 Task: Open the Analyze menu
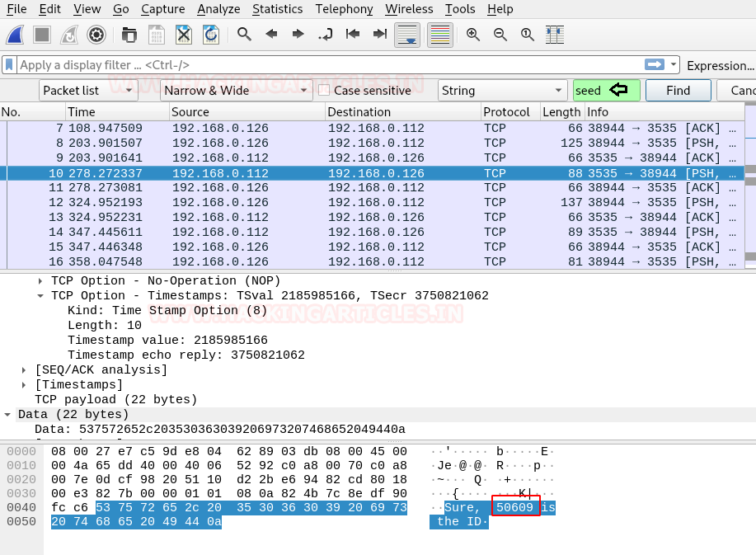218,9
